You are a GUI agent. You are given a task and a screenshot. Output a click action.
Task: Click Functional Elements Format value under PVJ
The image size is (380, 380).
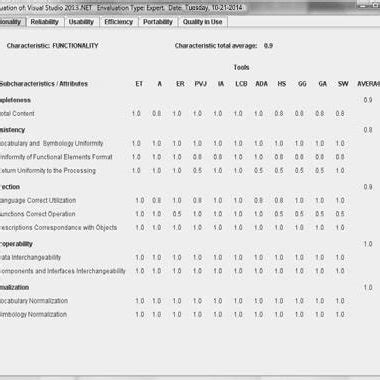click(197, 157)
